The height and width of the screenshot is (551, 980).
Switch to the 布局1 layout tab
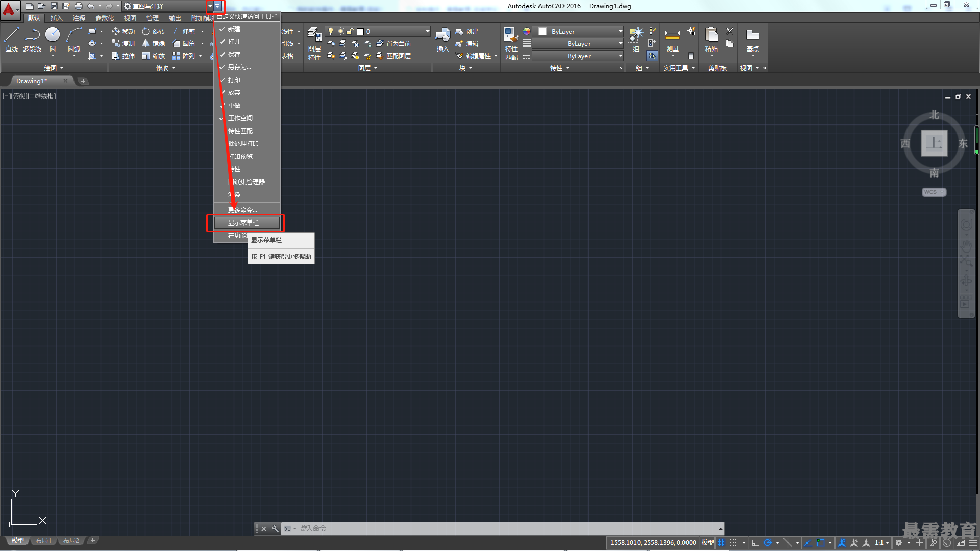[x=43, y=541]
